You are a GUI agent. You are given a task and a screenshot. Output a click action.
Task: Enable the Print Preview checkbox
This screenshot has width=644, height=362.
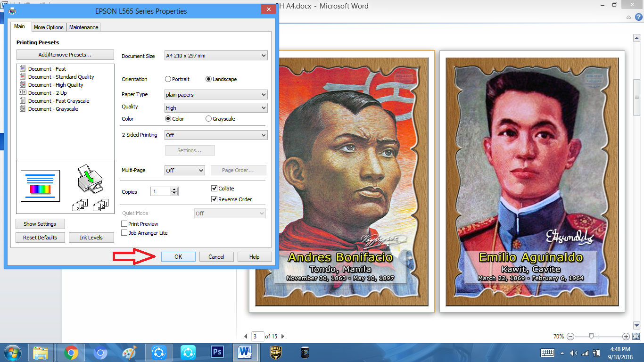[124, 224]
